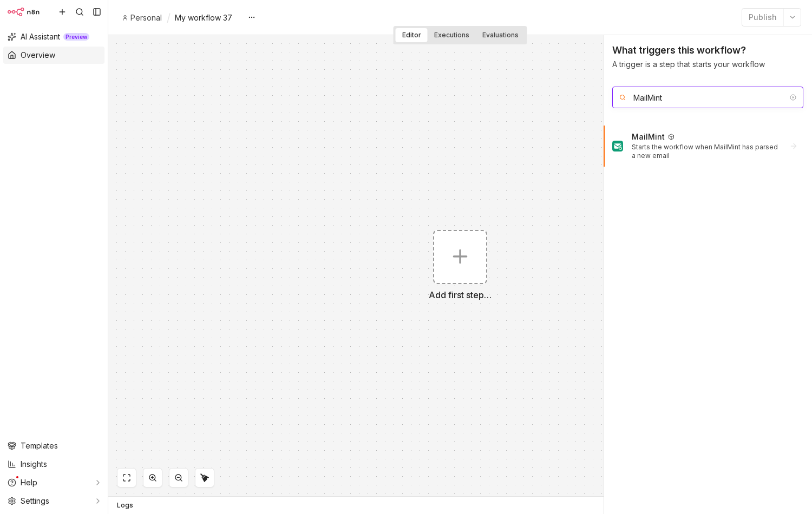Screen dimensions: 812x514
Task: Click the trigger search field
Action: pyautogui.click(x=708, y=97)
